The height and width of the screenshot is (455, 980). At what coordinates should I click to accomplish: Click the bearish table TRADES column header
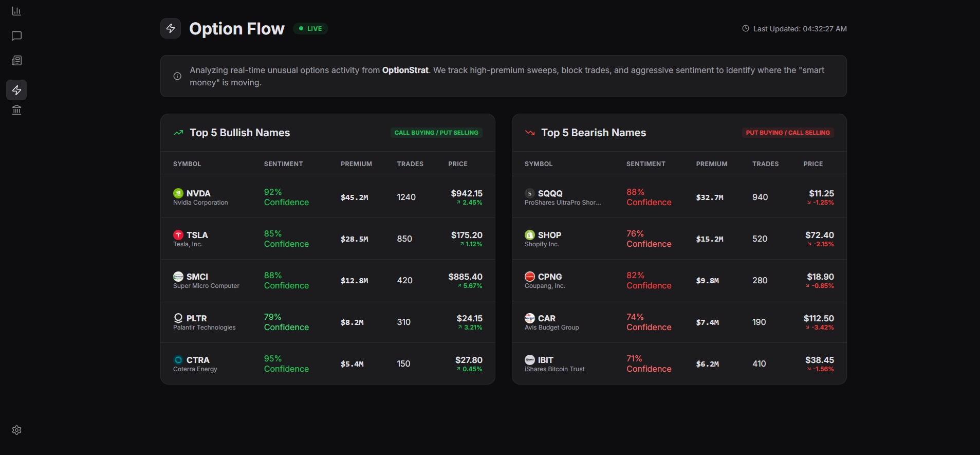(x=766, y=164)
